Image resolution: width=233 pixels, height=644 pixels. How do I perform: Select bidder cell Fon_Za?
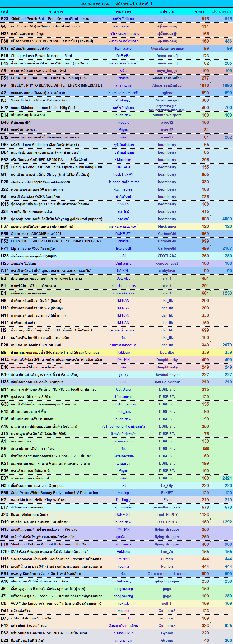tap(167, 552)
